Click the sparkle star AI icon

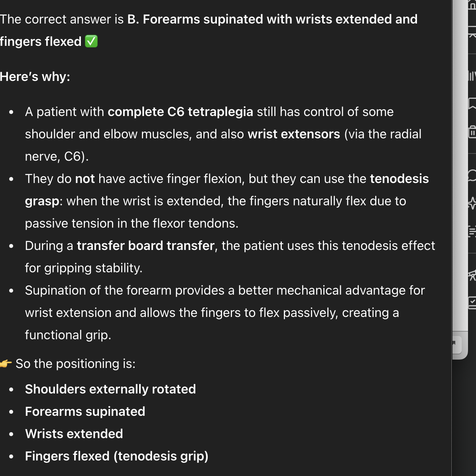[472, 203]
